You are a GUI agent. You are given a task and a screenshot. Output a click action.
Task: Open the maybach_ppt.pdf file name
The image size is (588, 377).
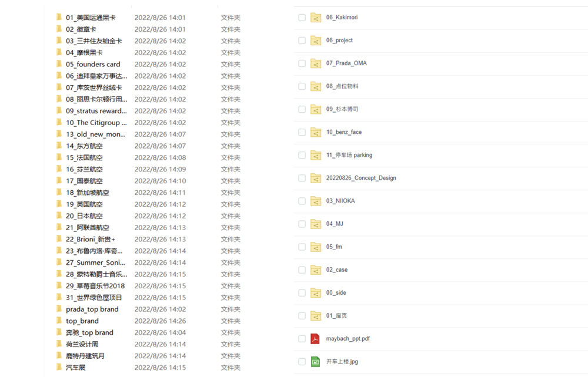[348, 338]
